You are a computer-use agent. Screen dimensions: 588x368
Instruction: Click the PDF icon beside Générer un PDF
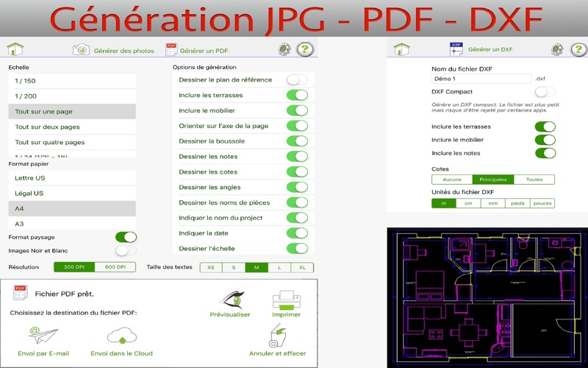point(171,49)
